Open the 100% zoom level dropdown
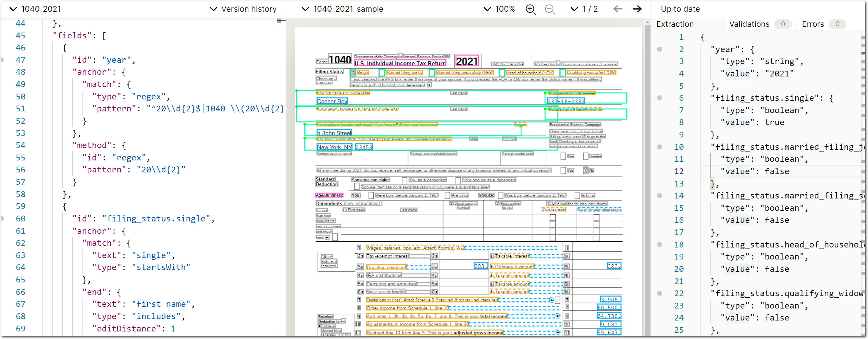The width and height of the screenshot is (868, 339). [x=499, y=9]
